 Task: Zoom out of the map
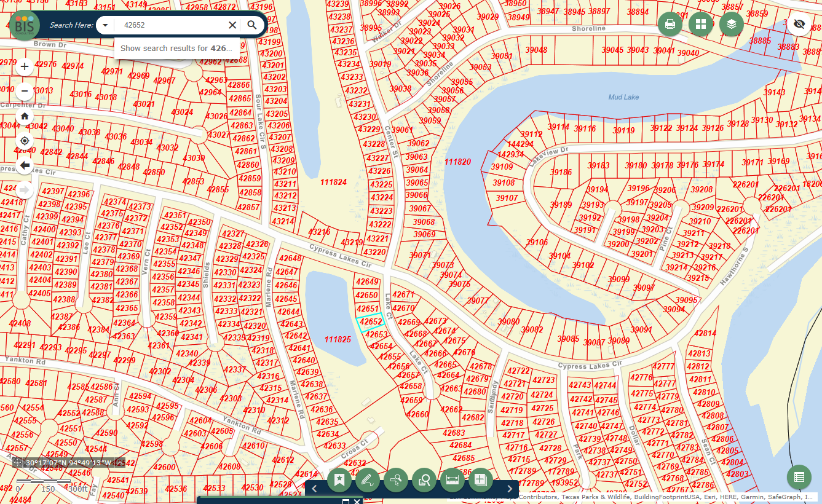[25, 92]
